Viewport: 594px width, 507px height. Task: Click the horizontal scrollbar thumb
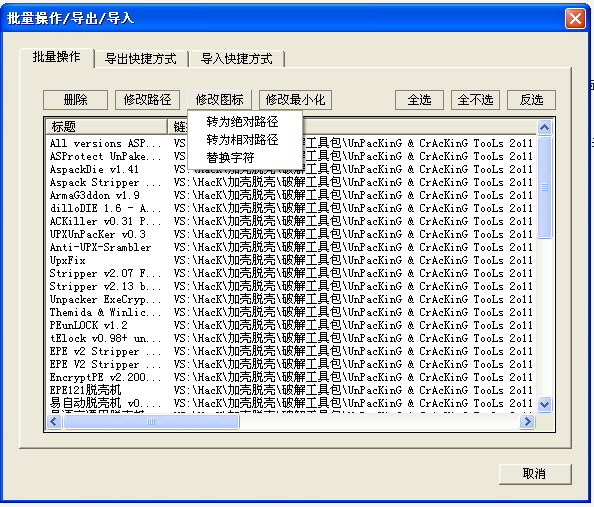pos(151,421)
